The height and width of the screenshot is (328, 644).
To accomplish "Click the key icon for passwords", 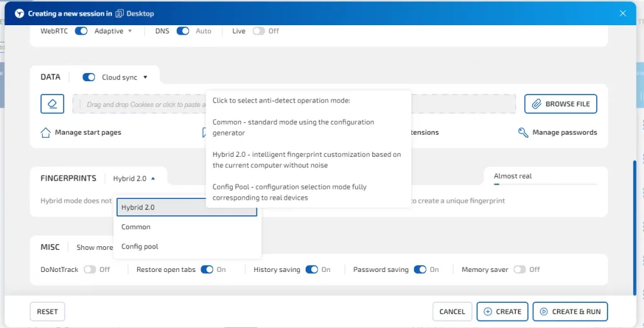I will 523,133.
